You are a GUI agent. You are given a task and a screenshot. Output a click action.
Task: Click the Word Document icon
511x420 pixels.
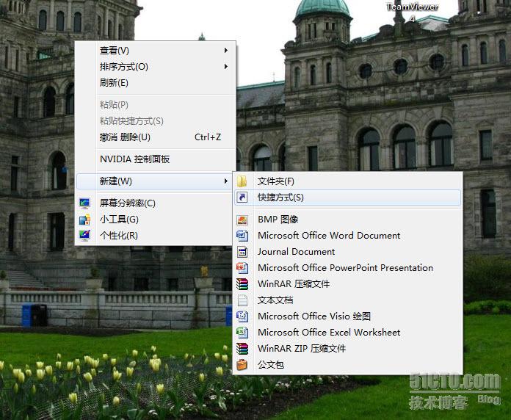click(x=242, y=235)
